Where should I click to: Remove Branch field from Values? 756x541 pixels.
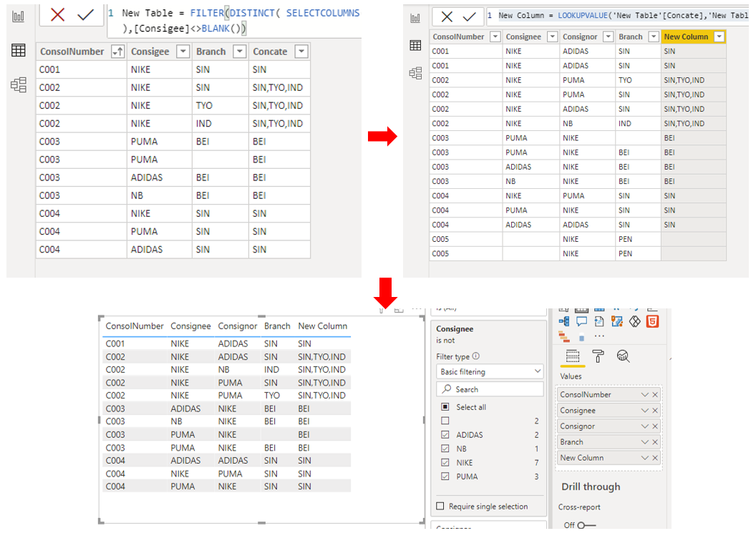tap(655, 442)
